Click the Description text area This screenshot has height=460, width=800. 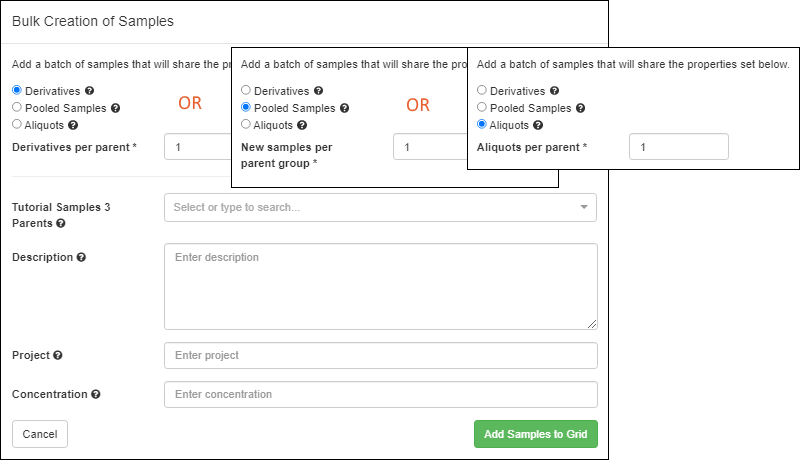(380, 286)
